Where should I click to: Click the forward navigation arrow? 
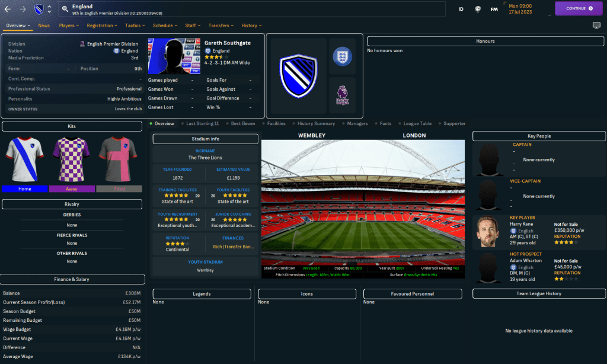23,9
